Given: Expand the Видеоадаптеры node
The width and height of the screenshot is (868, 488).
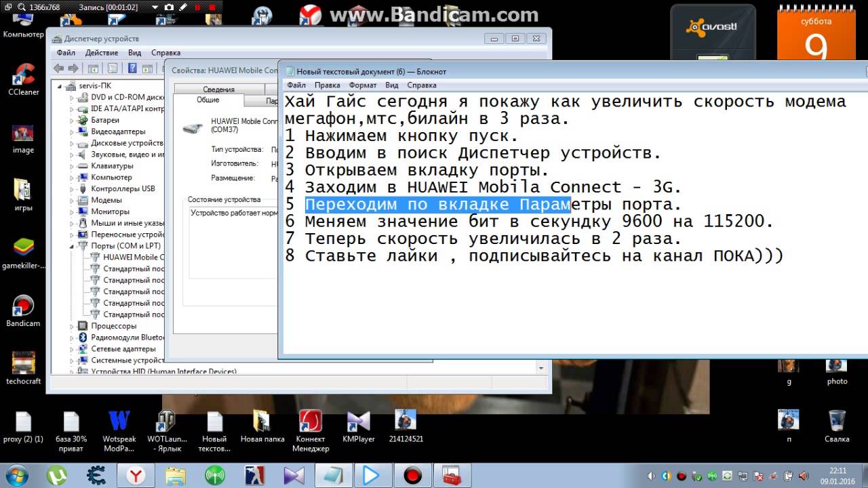Looking at the screenshot, I should [x=72, y=131].
